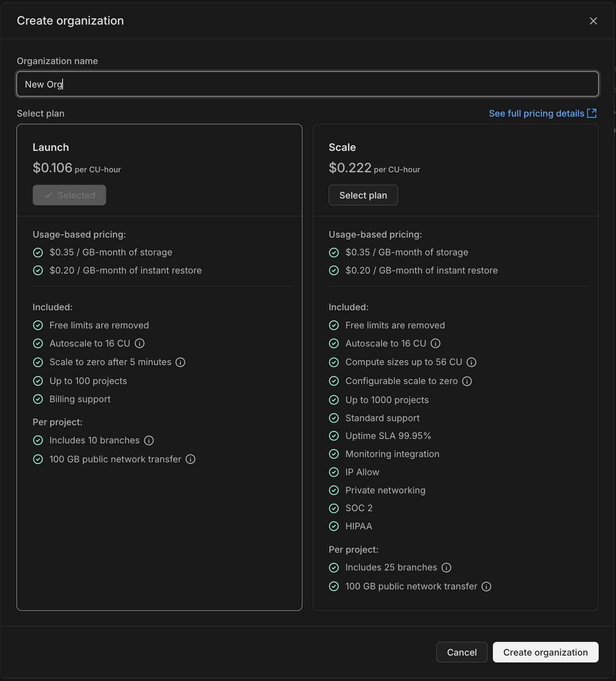Open See full pricing details link
The height and width of the screenshot is (681, 616).
[x=536, y=113]
